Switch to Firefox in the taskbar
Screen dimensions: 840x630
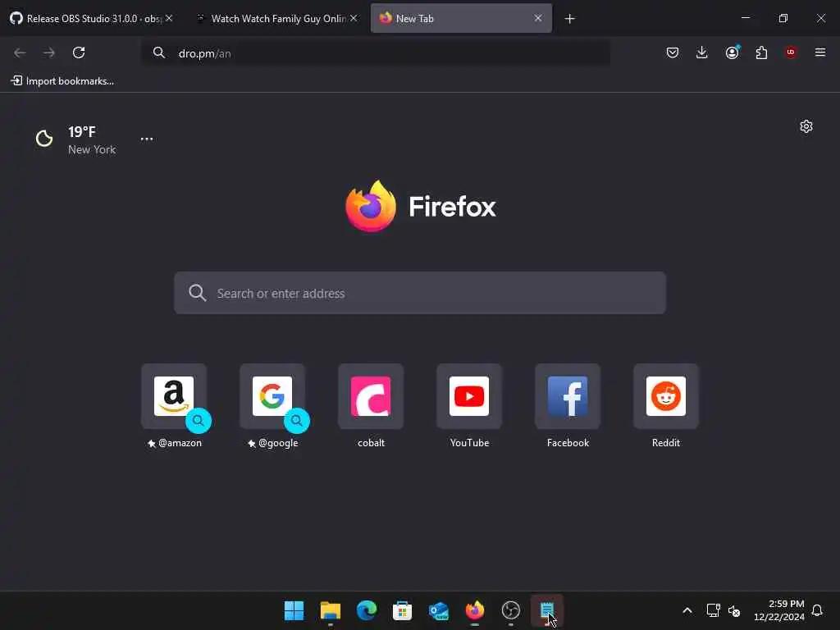(x=475, y=610)
